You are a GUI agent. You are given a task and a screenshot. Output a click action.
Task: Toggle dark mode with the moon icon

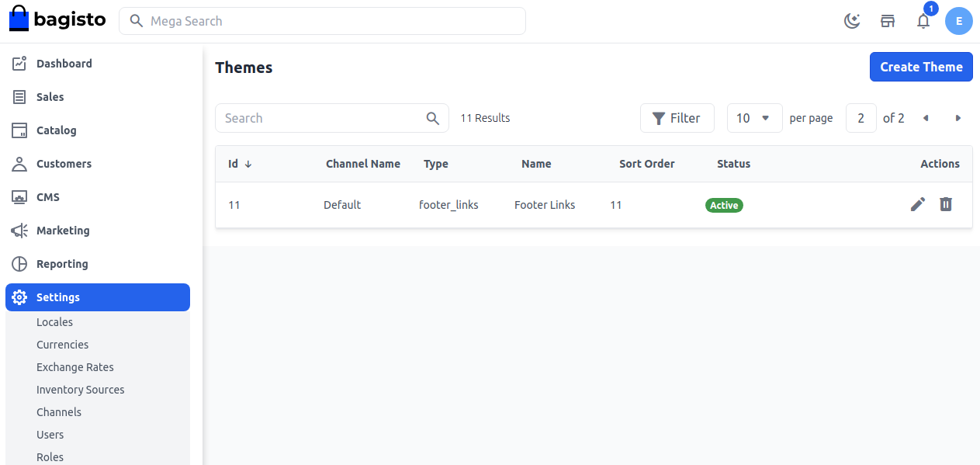[852, 21]
